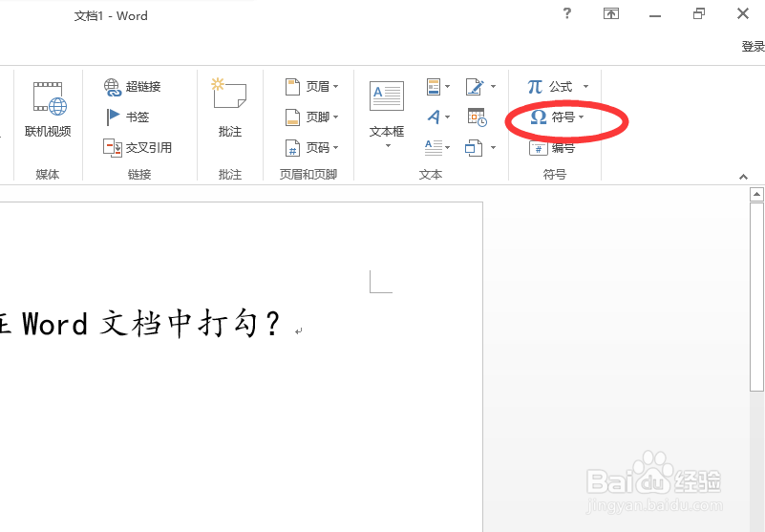Insert an online video (联机视频)
765x532 pixels.
[x=48, y=110]
